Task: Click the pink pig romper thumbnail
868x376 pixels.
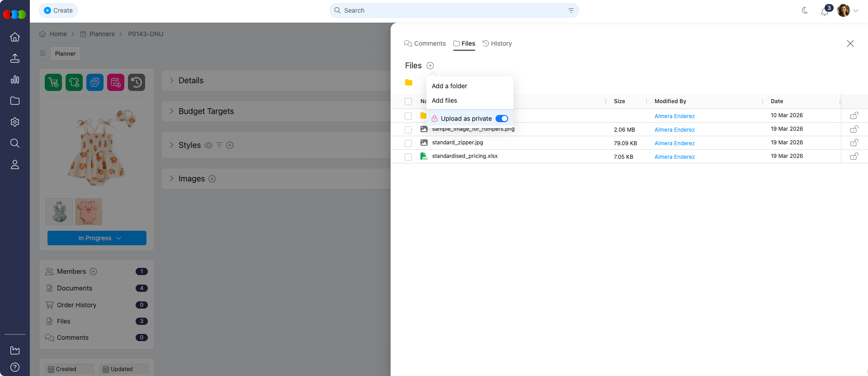Action: (89, 212)
